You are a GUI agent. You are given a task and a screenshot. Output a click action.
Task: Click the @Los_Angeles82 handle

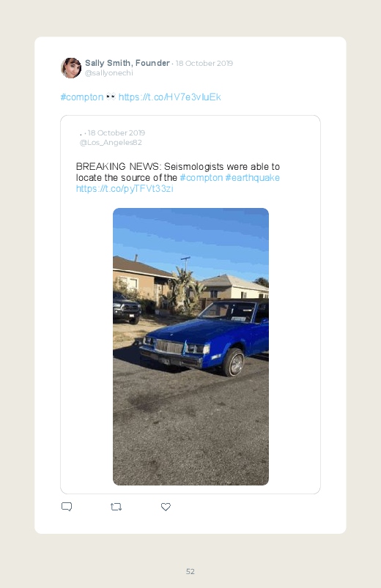pos(111,143)
